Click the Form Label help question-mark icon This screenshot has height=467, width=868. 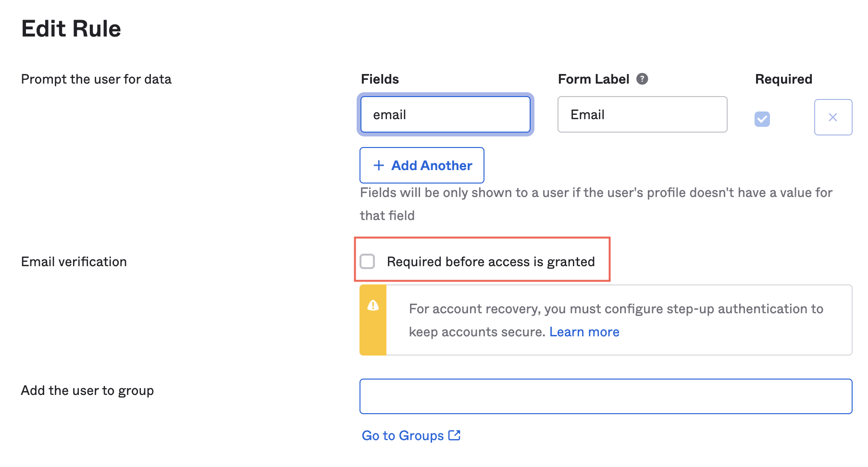[x=642, y=79]
